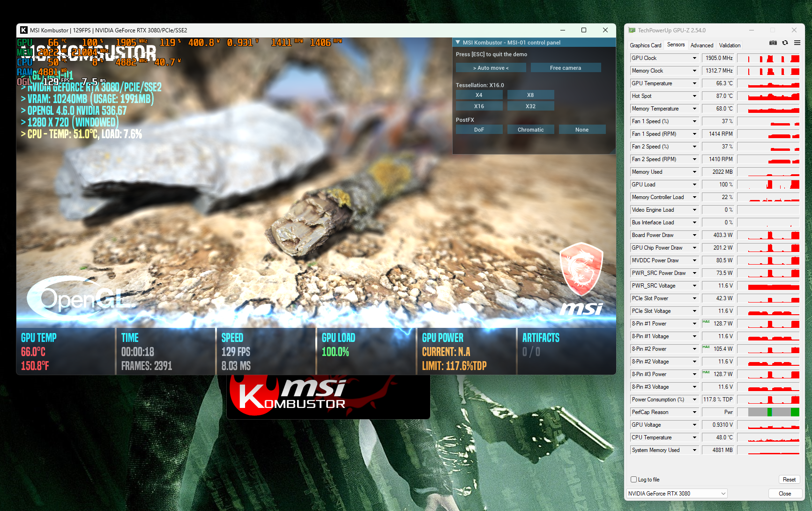
Task: Open the Board Power Draw dropdown
Action: 694,235
